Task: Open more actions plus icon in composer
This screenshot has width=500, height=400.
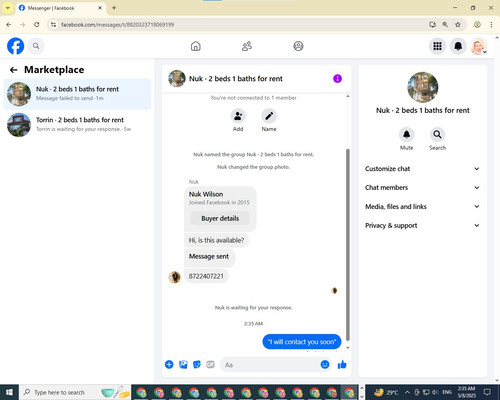Action: point(169,365)
